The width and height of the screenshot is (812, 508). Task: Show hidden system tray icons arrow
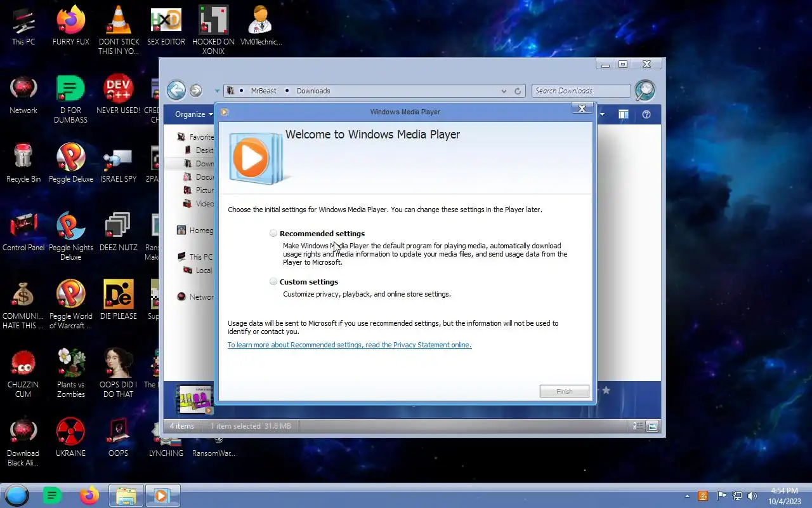(x=687, y=496)
